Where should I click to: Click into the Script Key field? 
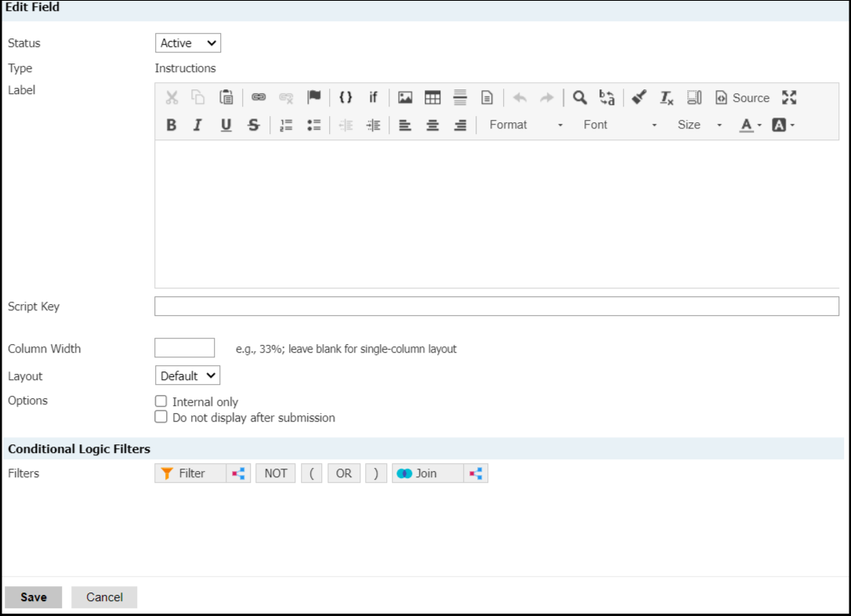496,306
